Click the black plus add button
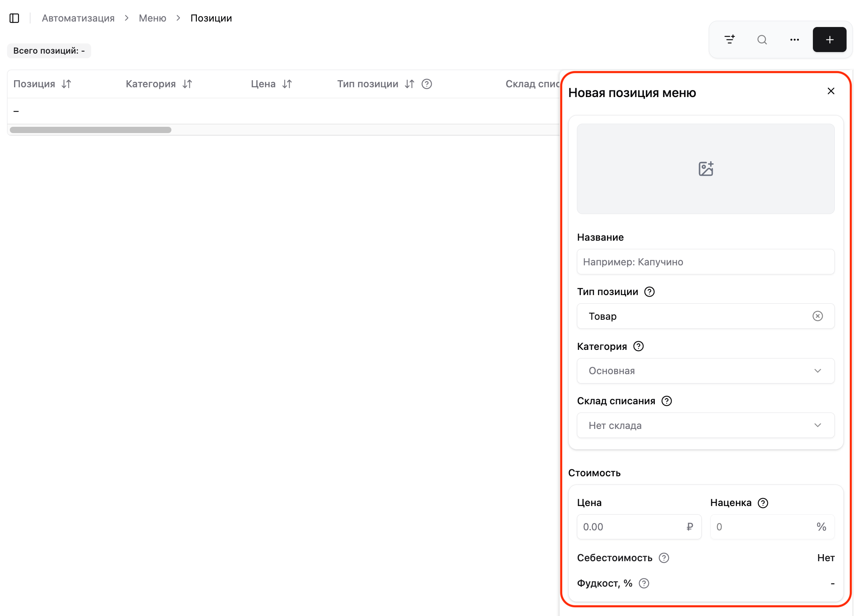854x616 pixels. (x=830, y=40)
